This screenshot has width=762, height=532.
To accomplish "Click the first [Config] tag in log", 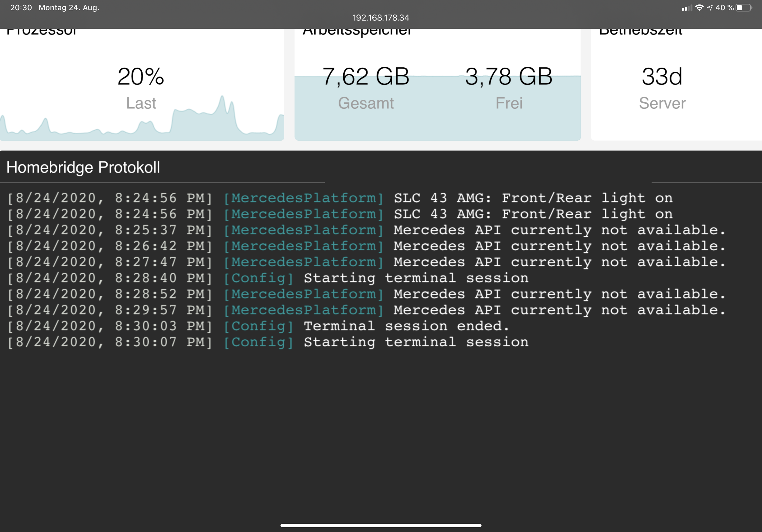I will pos(259,278).
